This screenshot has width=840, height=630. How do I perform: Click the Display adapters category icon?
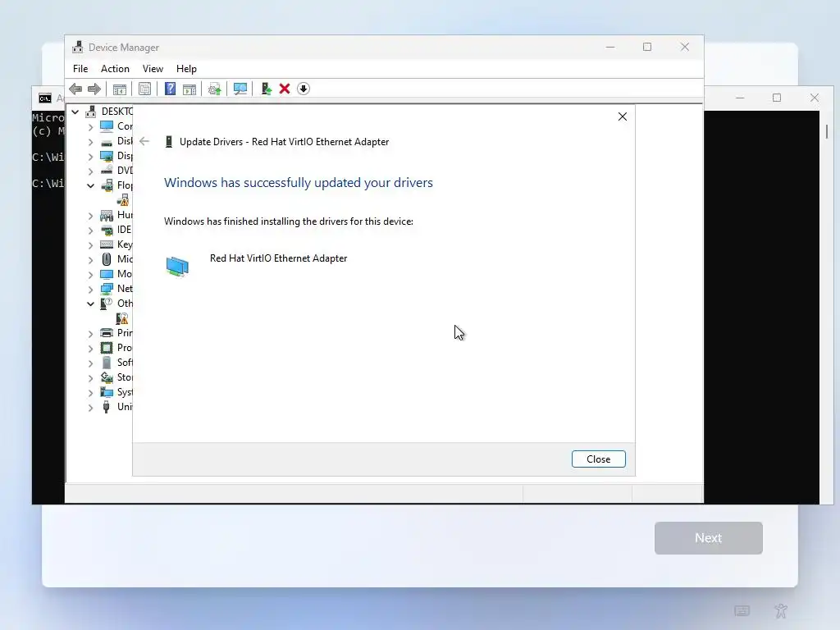point(107,156)
